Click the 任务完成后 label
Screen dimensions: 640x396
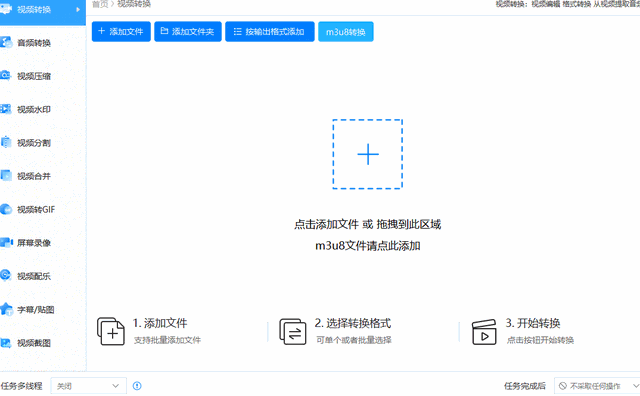point(525,386)
